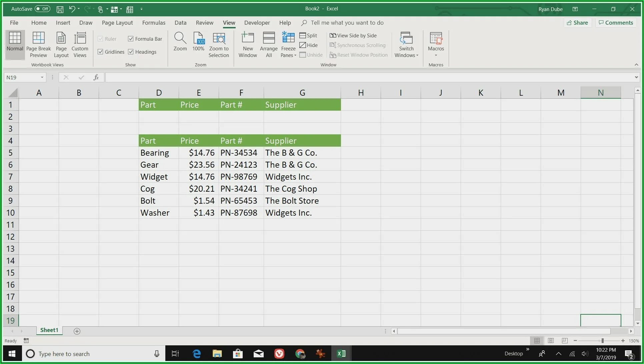Open the Formulas ribbon tab
The width and height of the screenshot is (644, 364).
tap(154, 23)
